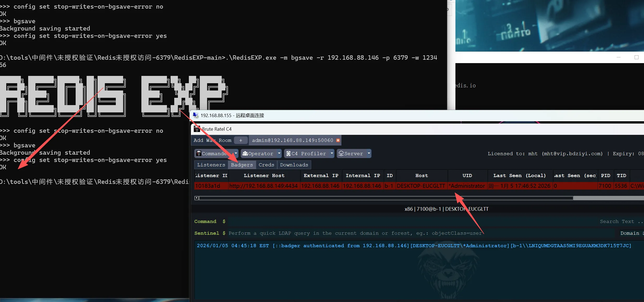Click the Last Seen (Local) column header
This screenshot has width=644, height=302.
pyautogui.click(x=519, y=176)
